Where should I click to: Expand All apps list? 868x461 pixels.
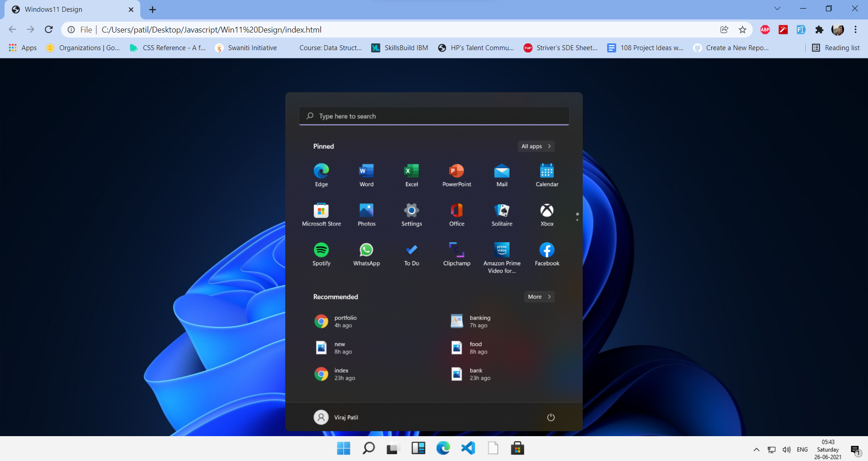(x=535, y=146)
